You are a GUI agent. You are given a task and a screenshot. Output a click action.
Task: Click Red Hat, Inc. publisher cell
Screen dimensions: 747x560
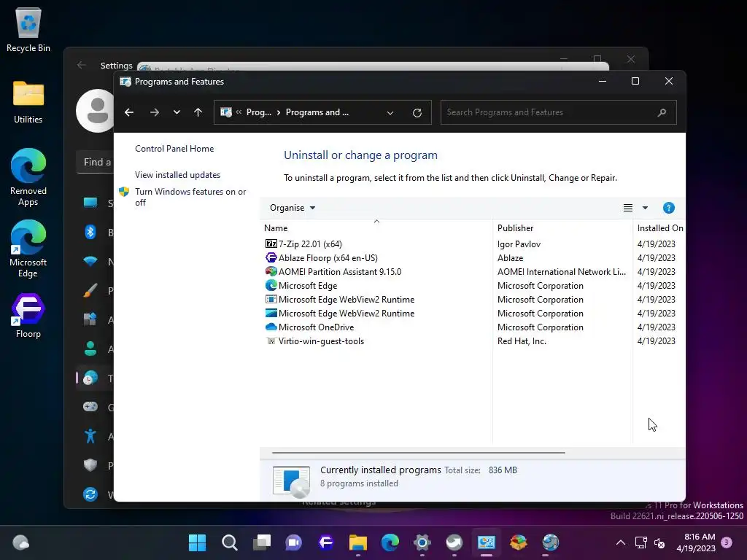(x=522, y=341)
